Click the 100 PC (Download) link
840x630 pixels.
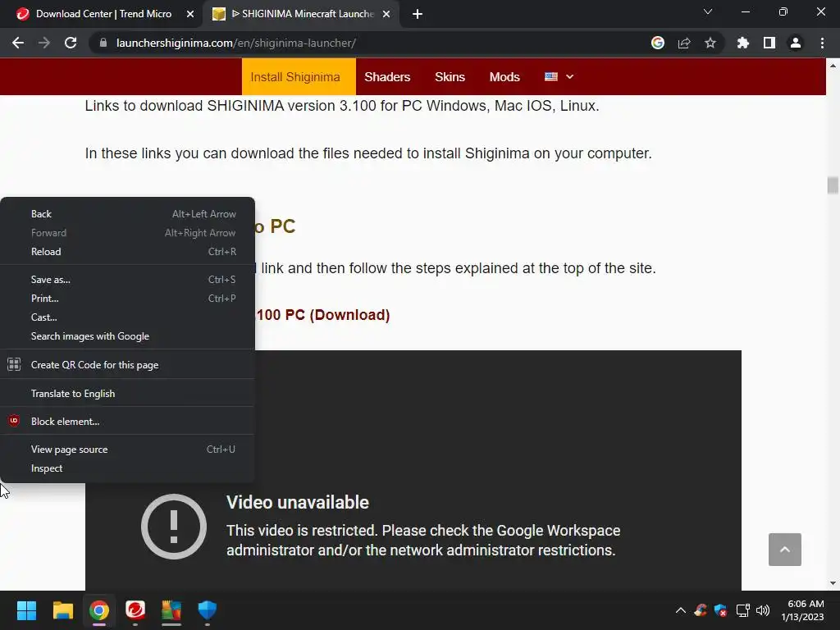pos(323,315)
